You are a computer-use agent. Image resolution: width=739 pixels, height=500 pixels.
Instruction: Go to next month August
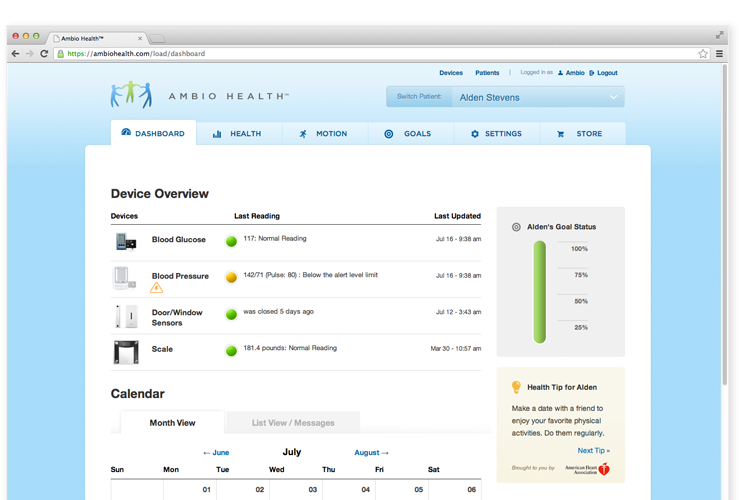pyautogui.click(x=371, y=453)
